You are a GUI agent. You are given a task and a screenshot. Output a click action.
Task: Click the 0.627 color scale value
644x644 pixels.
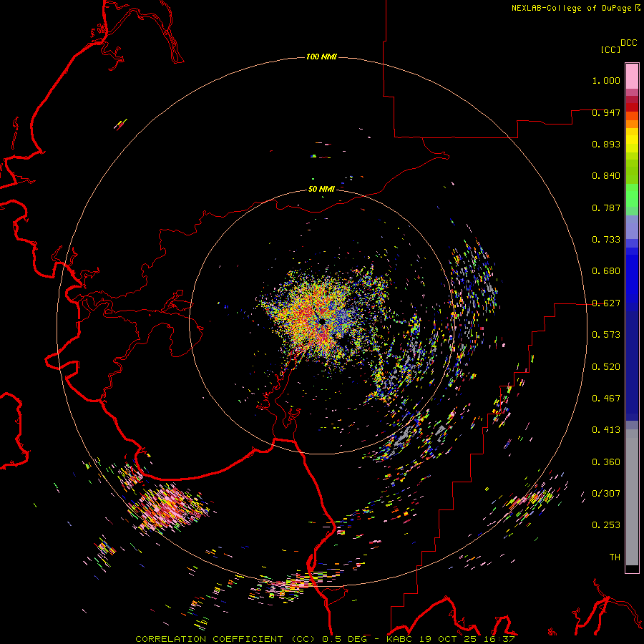pyautogui.click(x=606, y=303)
